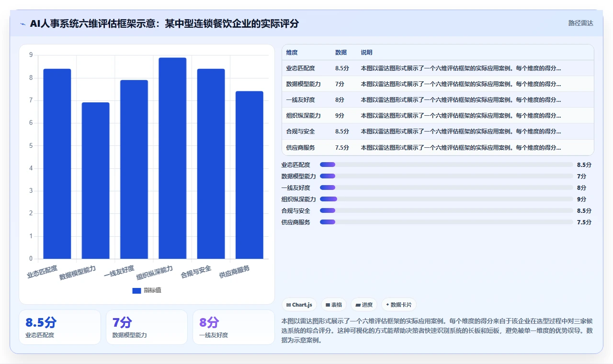613x364 pixels.
Task: Click the 说明 column header in the table
Action: pos(366,53)
